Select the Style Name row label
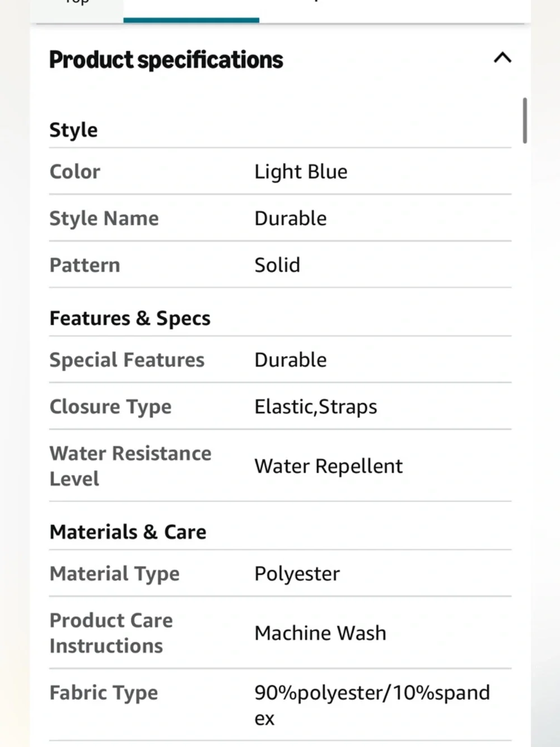The height and width of the screenshot is (747, 560). pyautogui.click(x=104, y=219)
